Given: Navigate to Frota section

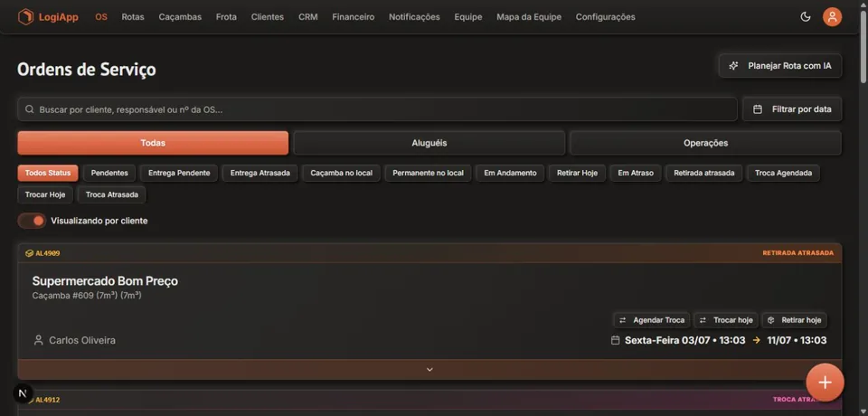Looking at the screenshot, I should click(226, 16).
